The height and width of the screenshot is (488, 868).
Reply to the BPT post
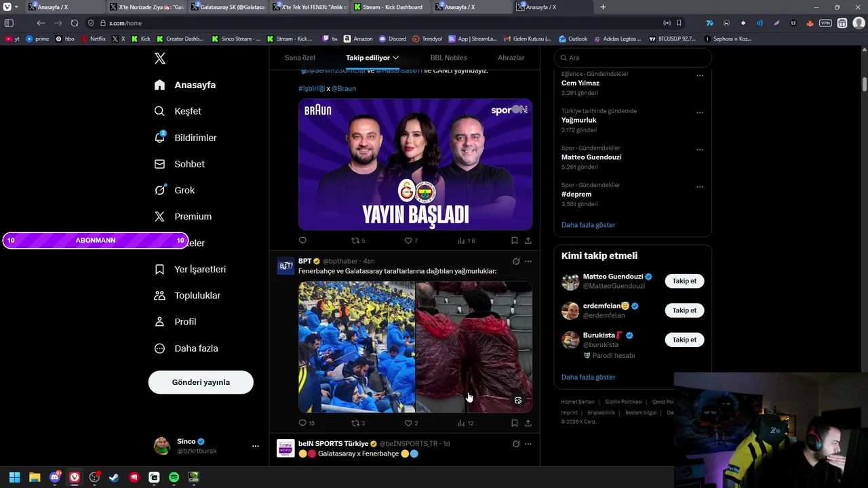(x=307, y=423)
